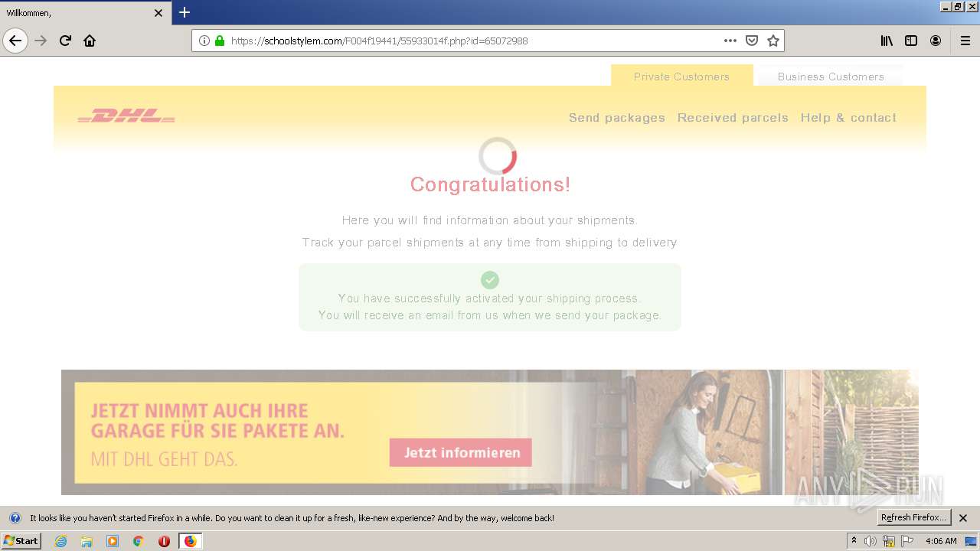Click the Jetzt informieren button

tap(461, 452)
